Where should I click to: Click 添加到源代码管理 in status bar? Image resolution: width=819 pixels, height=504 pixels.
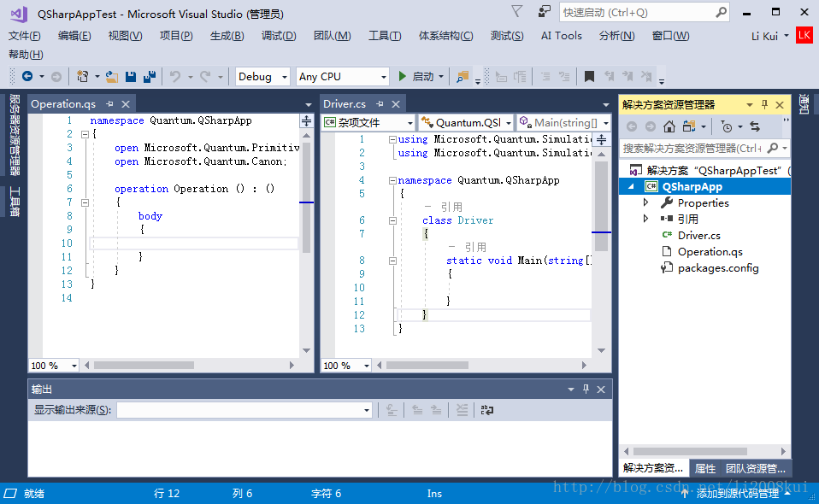click(x=736, y=493)
